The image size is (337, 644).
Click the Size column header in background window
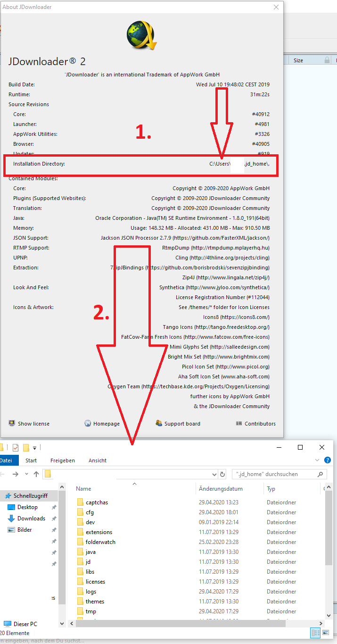pos(298,60)
